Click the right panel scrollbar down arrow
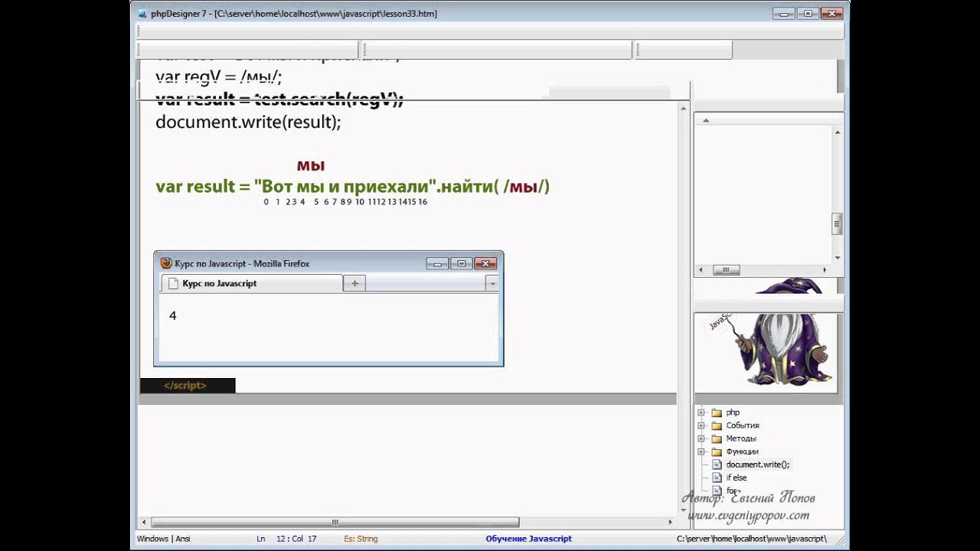This screenshot has width=980, height=551. pyautogui.click(x=838, y=258)
